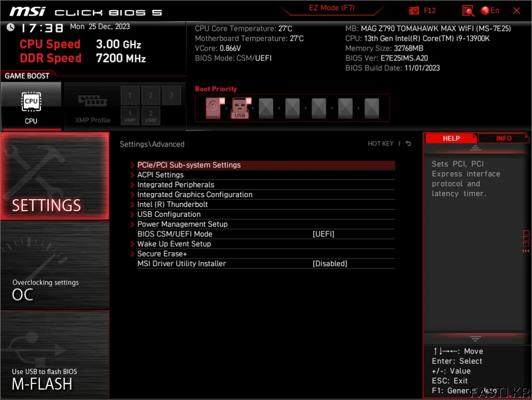This screenshot has width=532, height=400.
Task: Open ACPI Settings submenu
Action: pos(265,175)
